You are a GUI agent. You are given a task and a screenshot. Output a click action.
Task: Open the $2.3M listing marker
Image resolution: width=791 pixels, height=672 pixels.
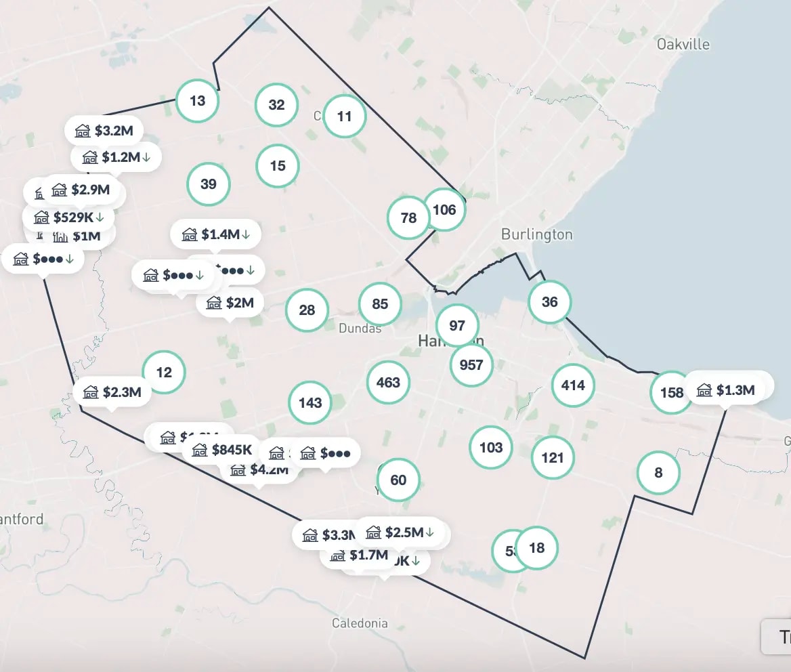click(112, 392)
